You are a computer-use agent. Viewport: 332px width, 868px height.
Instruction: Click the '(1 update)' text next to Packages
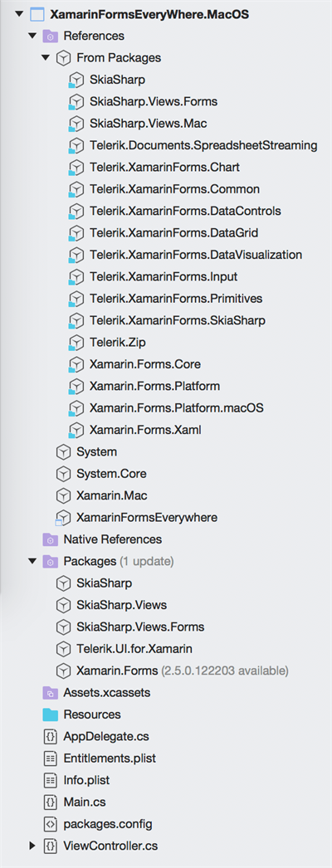point(147,562)
